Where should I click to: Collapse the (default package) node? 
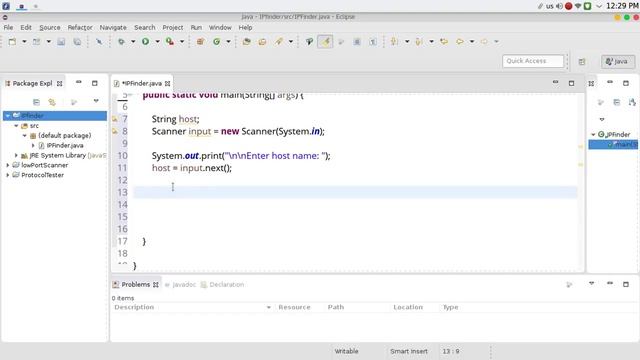24,136
